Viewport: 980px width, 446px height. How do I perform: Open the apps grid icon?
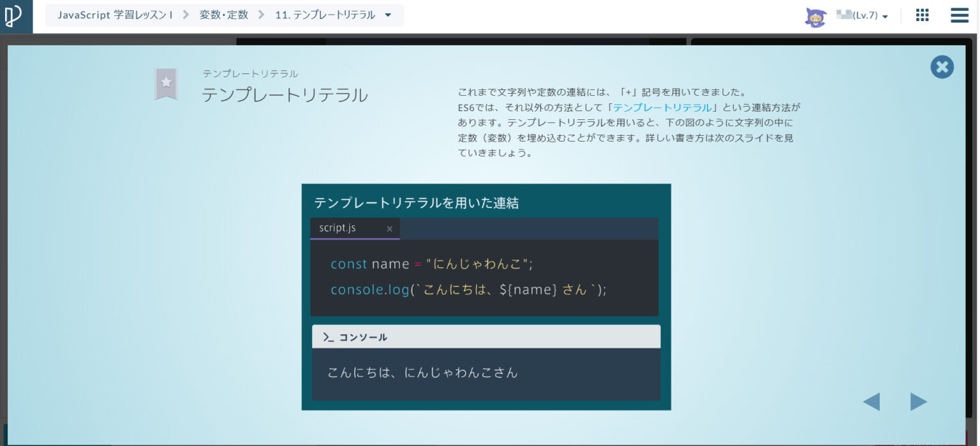[x=922, y=15]
